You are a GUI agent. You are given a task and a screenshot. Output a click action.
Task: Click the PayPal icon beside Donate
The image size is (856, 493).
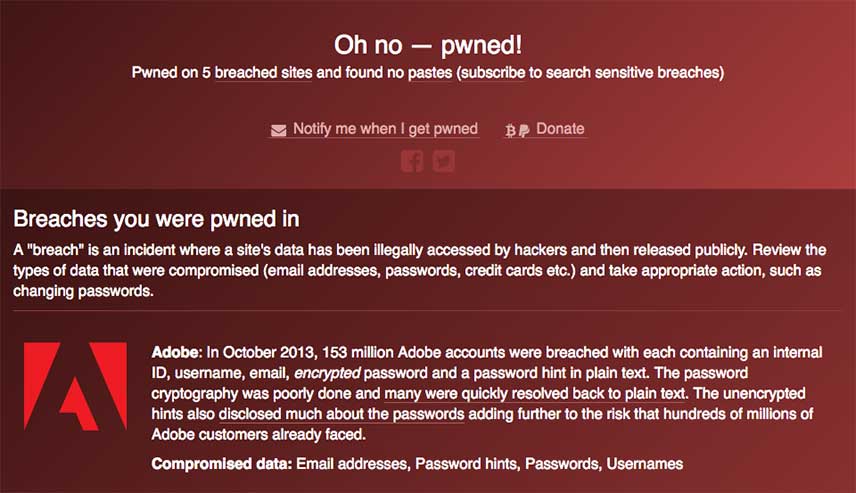524,130
